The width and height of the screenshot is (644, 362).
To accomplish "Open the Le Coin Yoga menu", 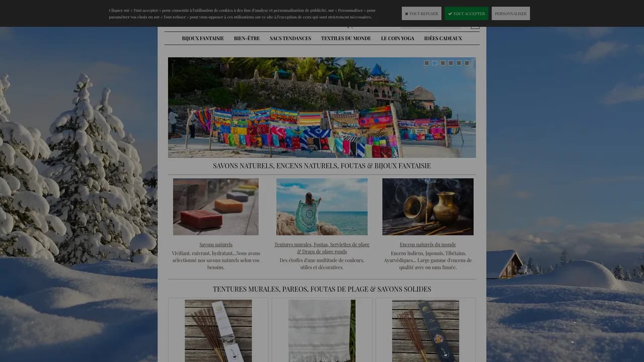I will click(x=397, y=38).
